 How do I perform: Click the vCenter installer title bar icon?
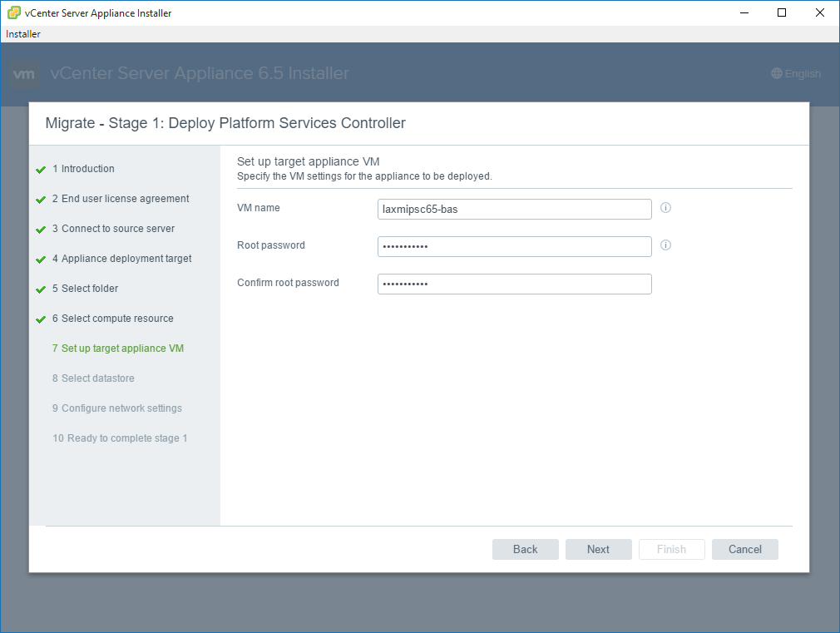[14, 13]
